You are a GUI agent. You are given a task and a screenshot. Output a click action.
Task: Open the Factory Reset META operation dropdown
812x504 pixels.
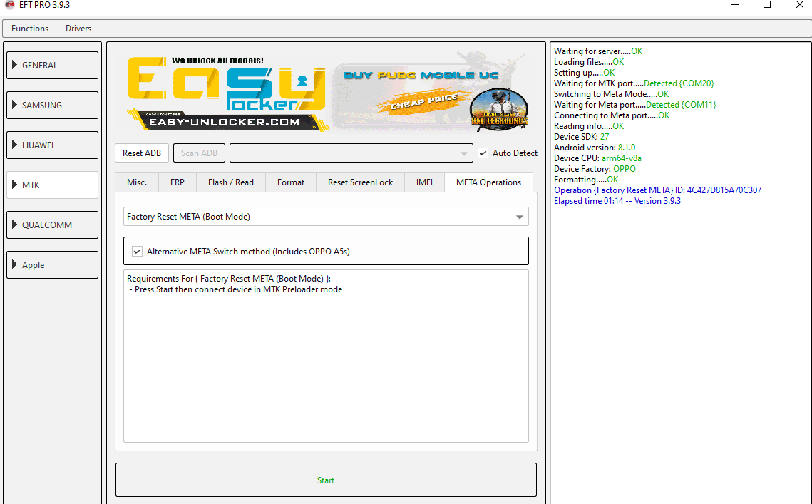point(326,217)
